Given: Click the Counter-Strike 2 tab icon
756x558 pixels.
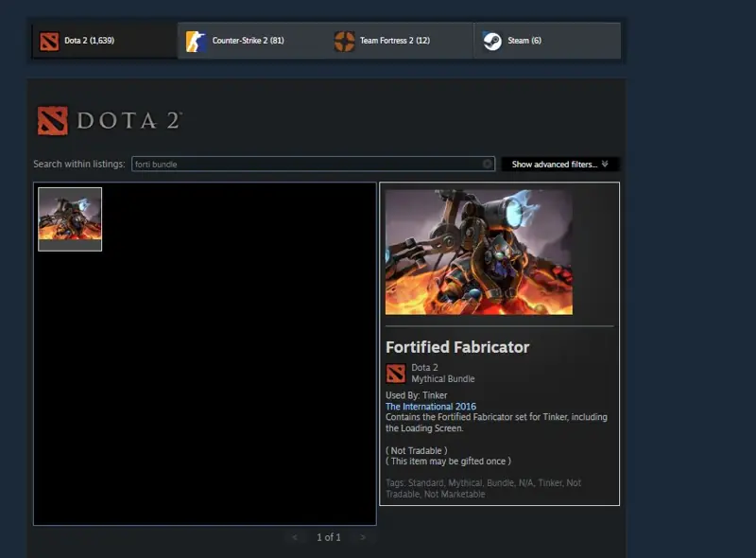Looking at the screenshot, I should coord(196,41).
